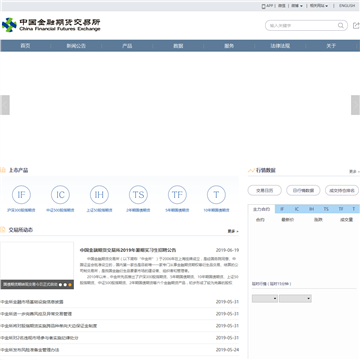Switch to the TF quotes tab
This screenshot has width=360, height=360.
tap(341, 209)
